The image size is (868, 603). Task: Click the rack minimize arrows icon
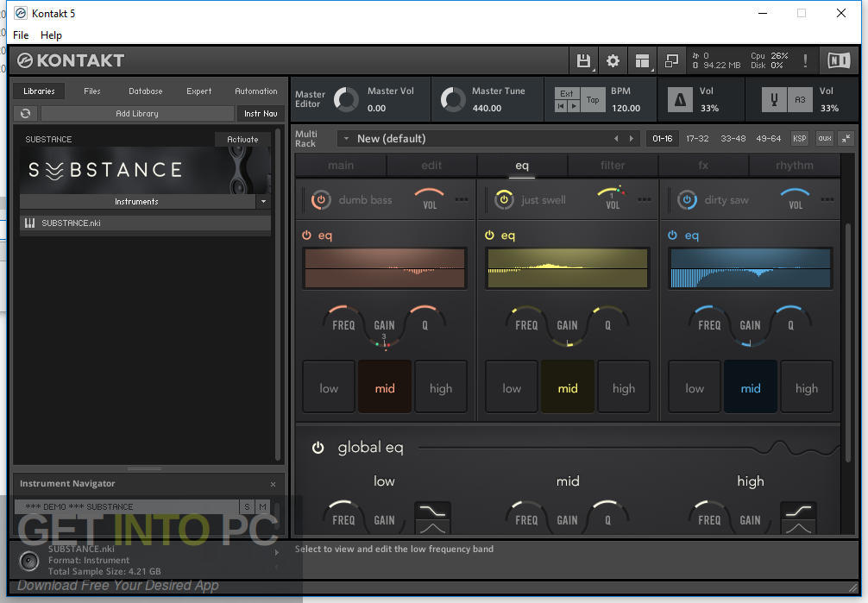[x=846, y=138]
